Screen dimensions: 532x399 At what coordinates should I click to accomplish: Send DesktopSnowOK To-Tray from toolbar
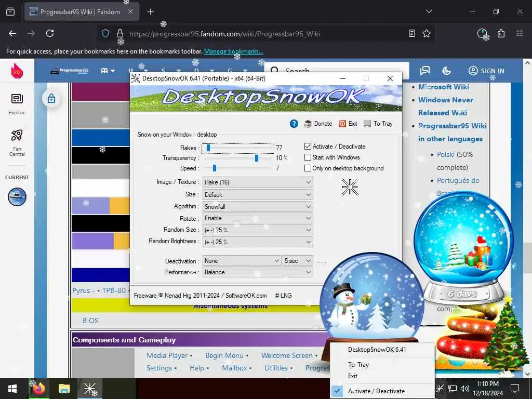(x=378, y=124)
